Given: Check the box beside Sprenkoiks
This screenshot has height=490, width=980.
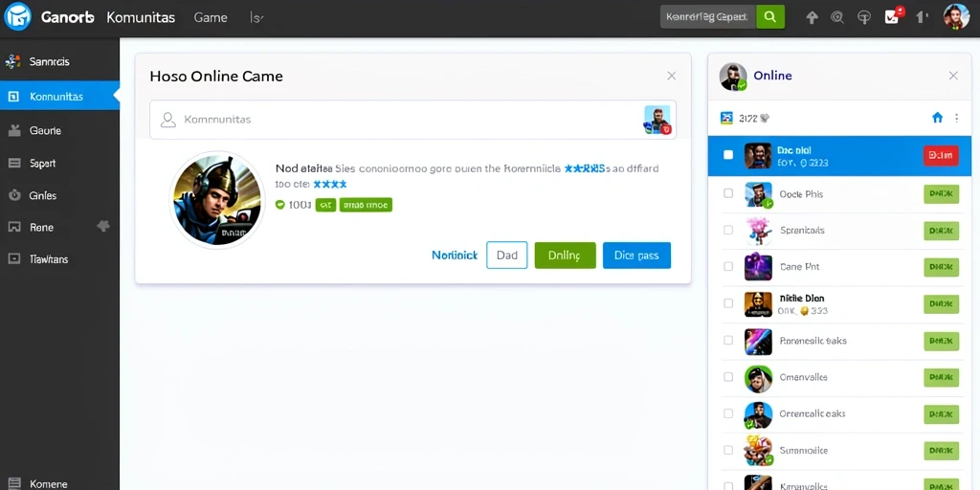Looking at the screenshot, I should [x=728, y=230].
